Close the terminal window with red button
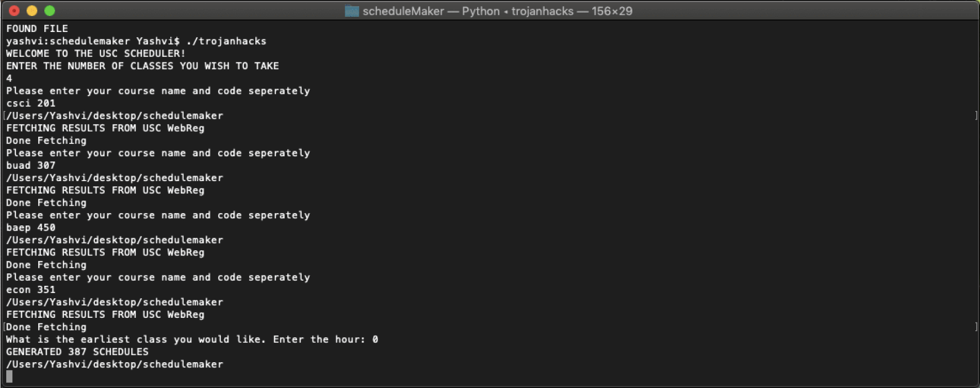 coord(14,10)
